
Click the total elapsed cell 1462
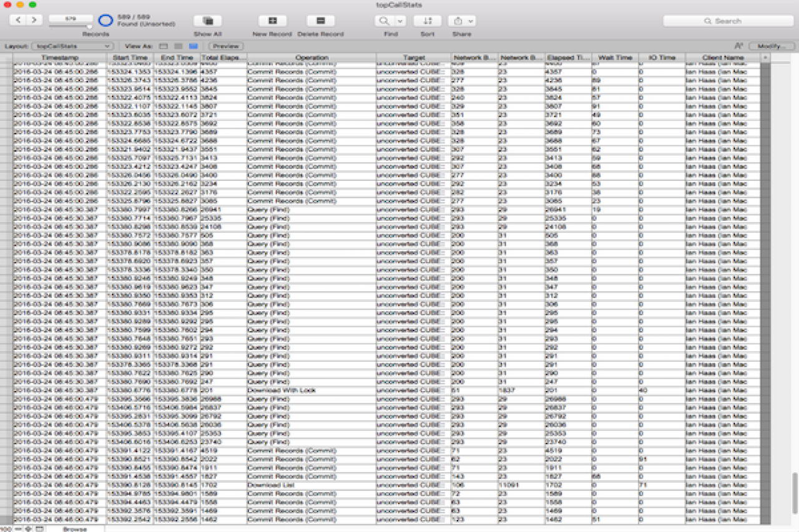pyautogui.click(x=223, y=519)
